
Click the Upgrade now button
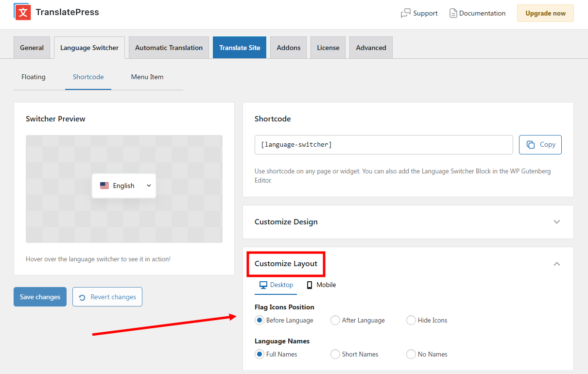point(545,14)
